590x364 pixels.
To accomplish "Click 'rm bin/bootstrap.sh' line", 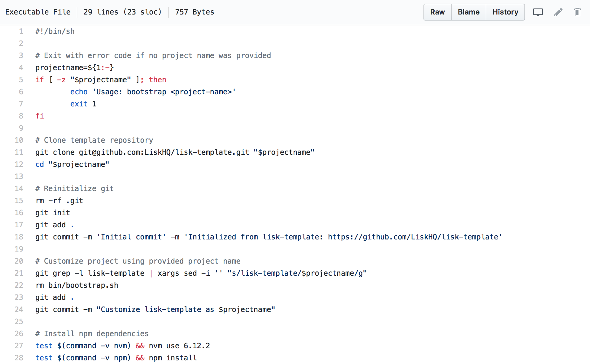I will [77, 285].
